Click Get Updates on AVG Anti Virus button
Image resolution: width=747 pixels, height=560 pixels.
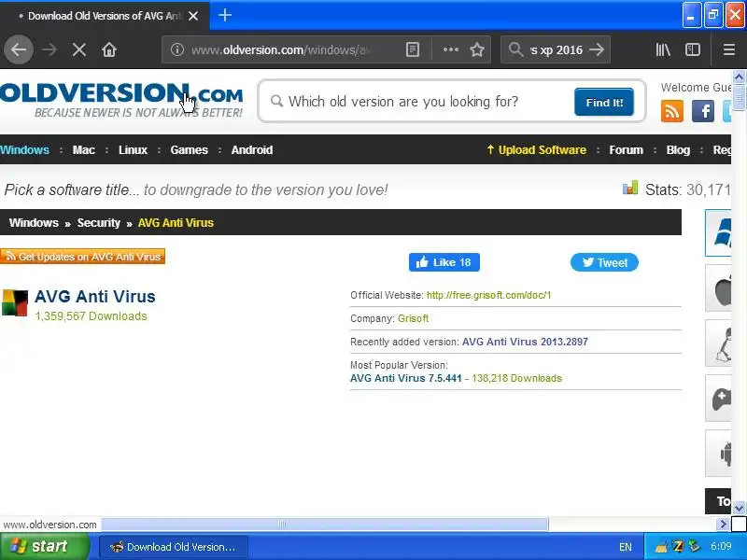[x=82, y=256]
